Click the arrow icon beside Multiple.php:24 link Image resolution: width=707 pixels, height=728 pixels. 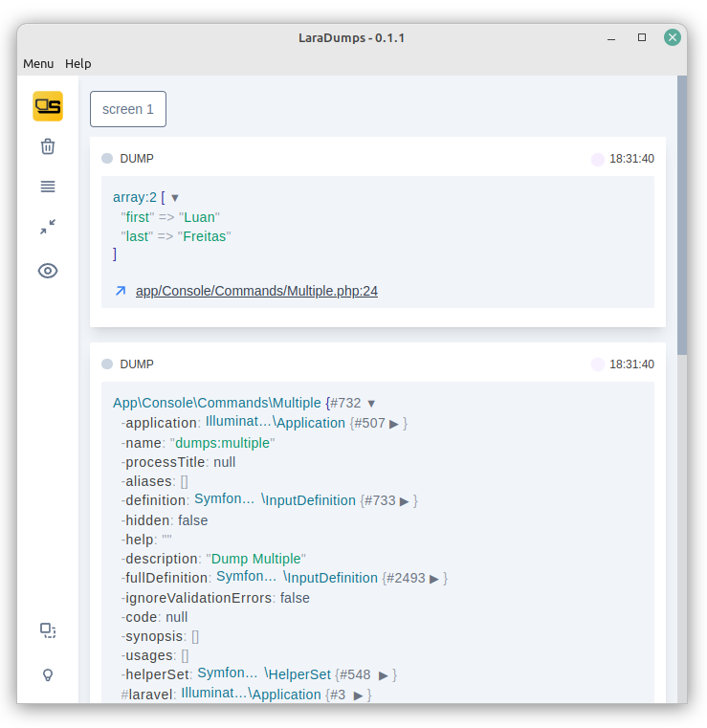click(121, 291)
